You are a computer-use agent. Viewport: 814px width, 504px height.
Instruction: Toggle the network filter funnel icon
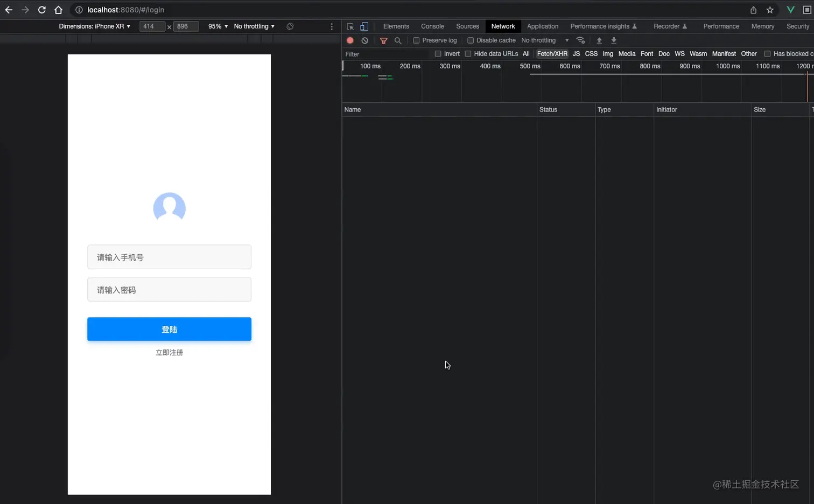[384, 40]
